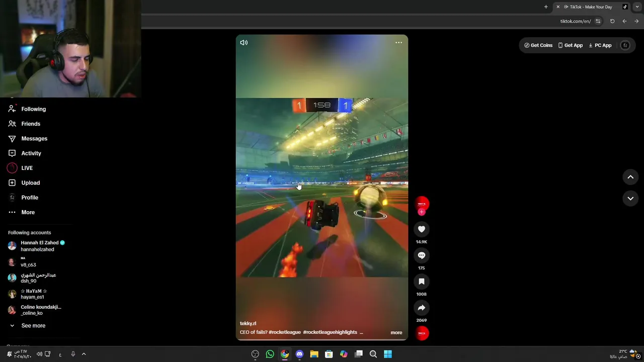Open the weather widget showing 21°C
The width and height of the screenshot is (644, 362).
[623, 354]
